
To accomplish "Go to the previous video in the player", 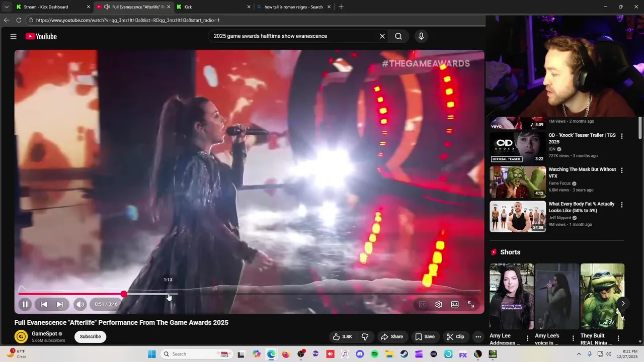I will click(x=44, y=304).
